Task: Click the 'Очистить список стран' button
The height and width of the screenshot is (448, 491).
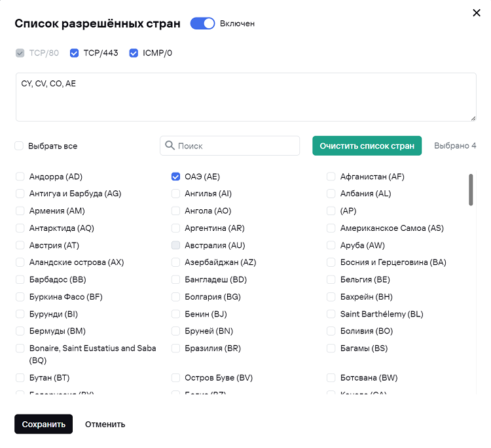Action: [367, 146]
